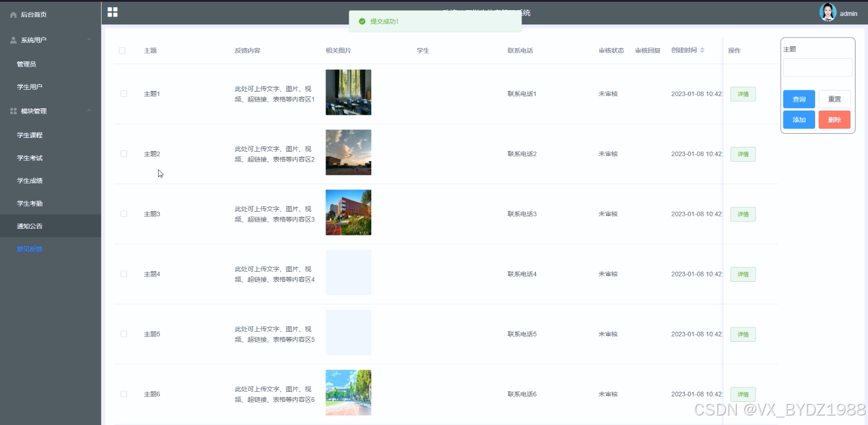The width and height of the screenshot is (868, 425).
Task: Collapse the 系统用户 menu chevron
Action: pyautogui.click(x=89, y=40)
